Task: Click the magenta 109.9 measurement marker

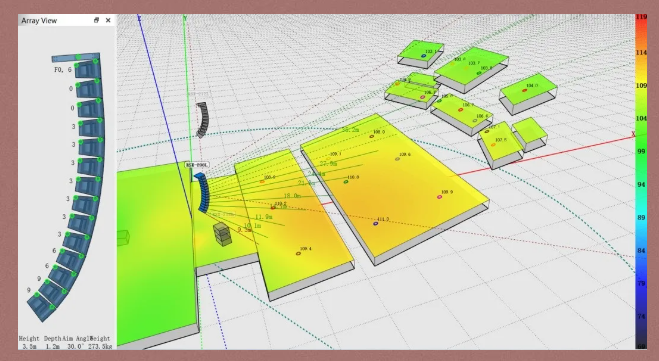Action: (440, 197)
